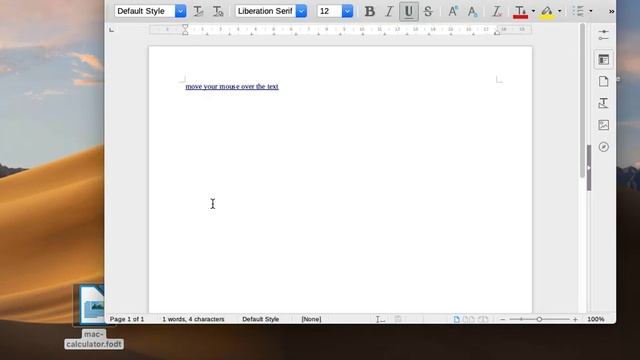Click the zoom slider handle

(539, 319)
